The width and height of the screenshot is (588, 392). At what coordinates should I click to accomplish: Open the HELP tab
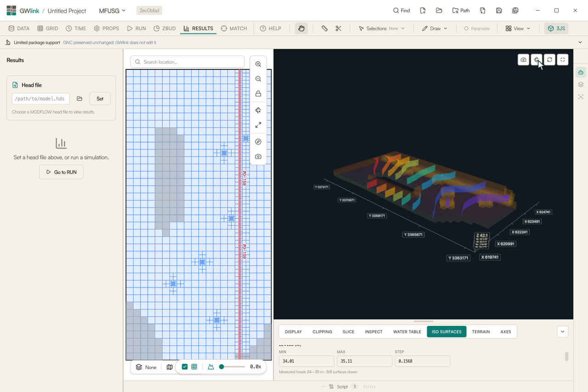click(271, 28)
